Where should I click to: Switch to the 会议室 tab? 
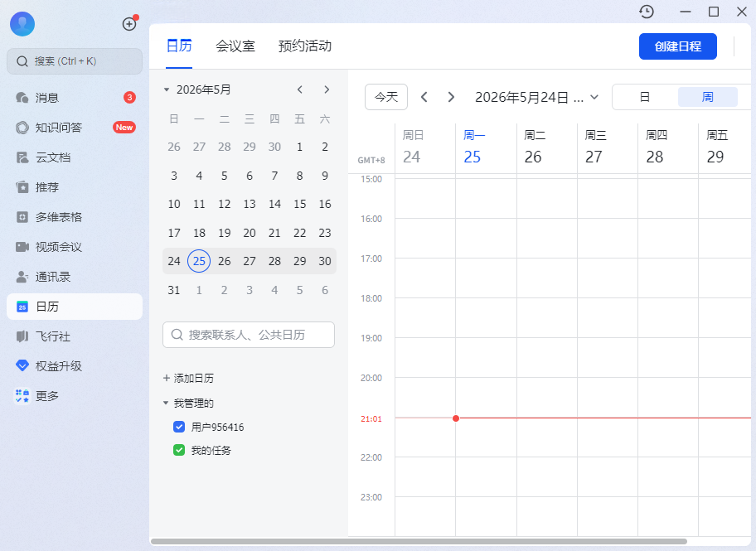[x=235, y=46]
